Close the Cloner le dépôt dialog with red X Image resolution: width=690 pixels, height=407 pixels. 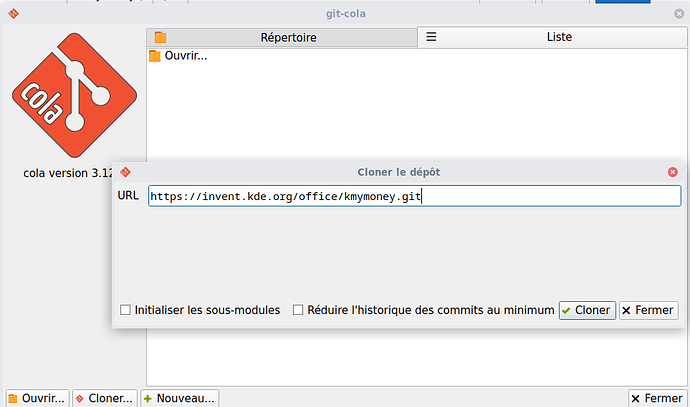tap(672, 172)
